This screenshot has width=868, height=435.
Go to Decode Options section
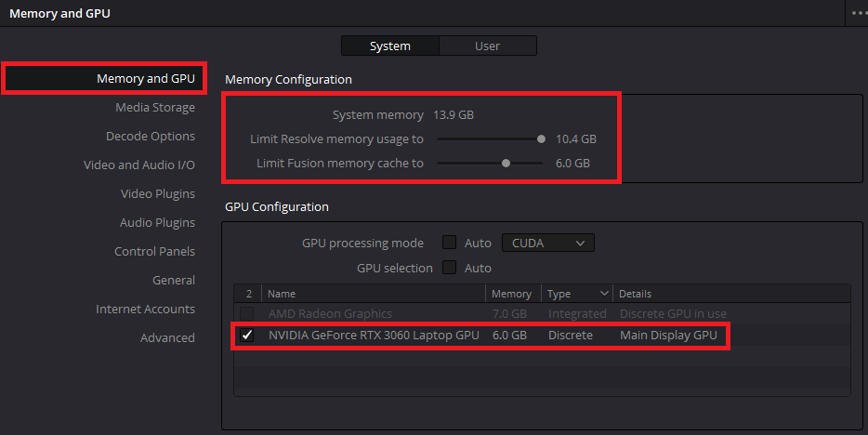point(151,137)
